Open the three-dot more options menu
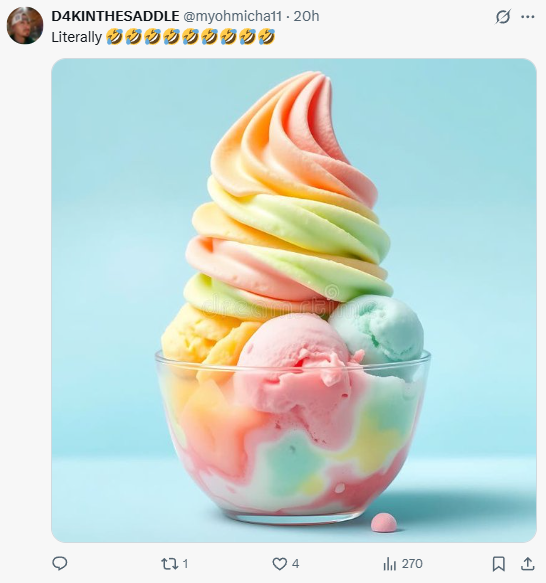 coord(528,17)
